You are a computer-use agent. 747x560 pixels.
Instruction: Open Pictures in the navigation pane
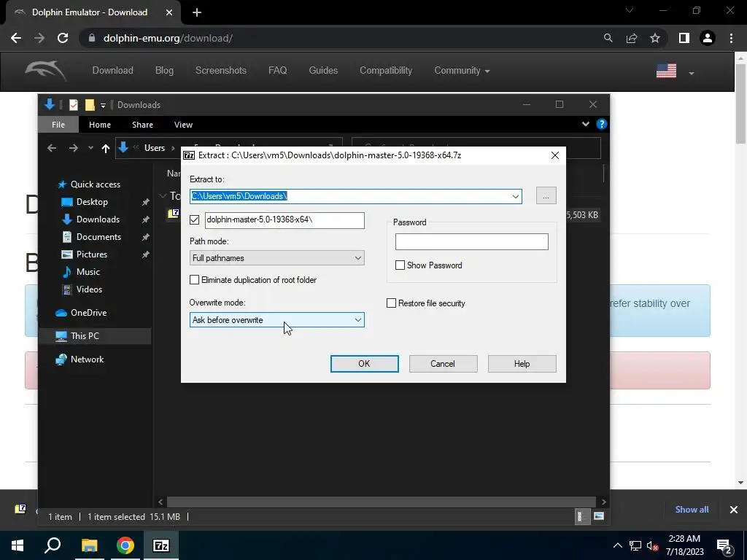(91, 254)
